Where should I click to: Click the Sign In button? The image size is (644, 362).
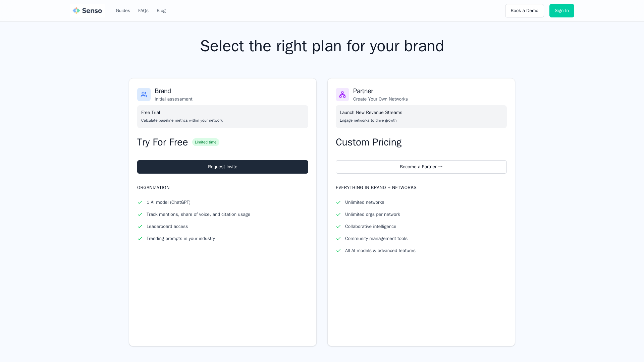pos(561,10)
